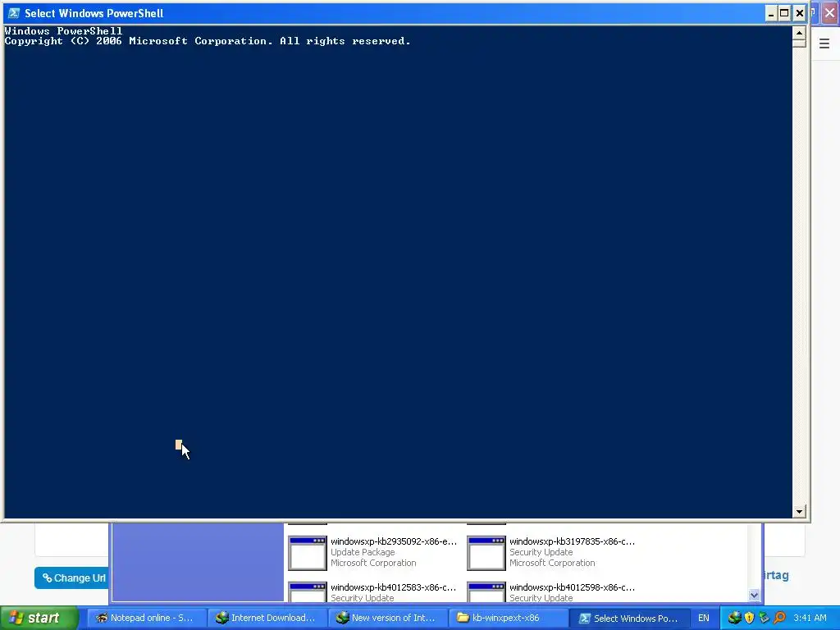Click the windowsxp-kb4012598-x86 file name
Image resolution: width=840 pixels, height=630 pixels.
(572, 587)
